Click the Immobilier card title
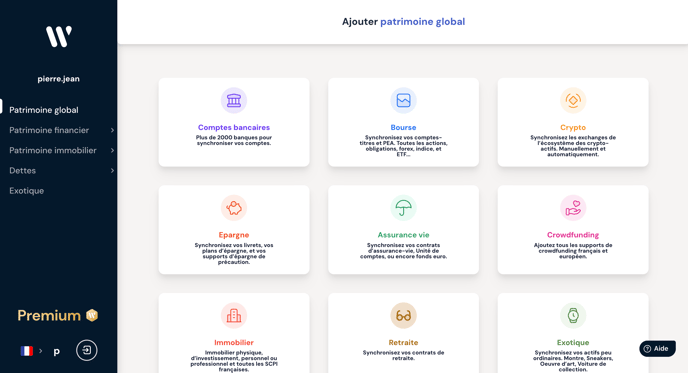Image resolution: width=688 pixels, height=373 pixels. coord(234,343)
